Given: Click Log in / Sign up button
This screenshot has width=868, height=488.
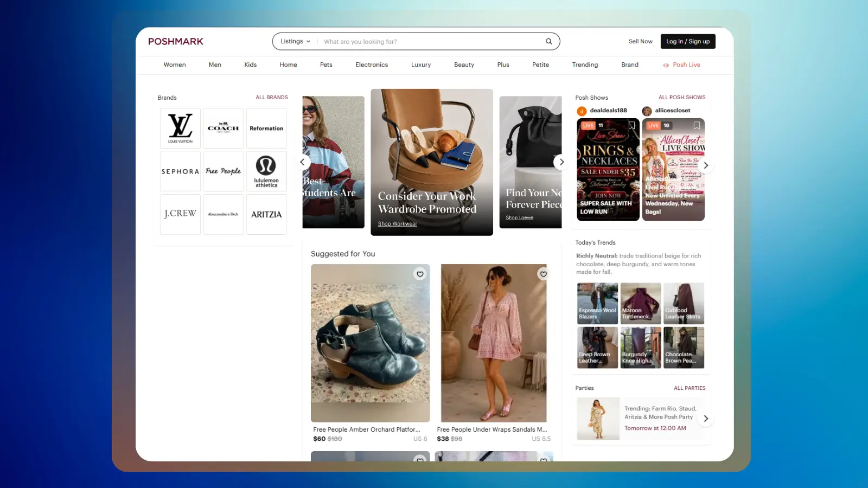Looking at the screenshot, I should pos(688,41).
